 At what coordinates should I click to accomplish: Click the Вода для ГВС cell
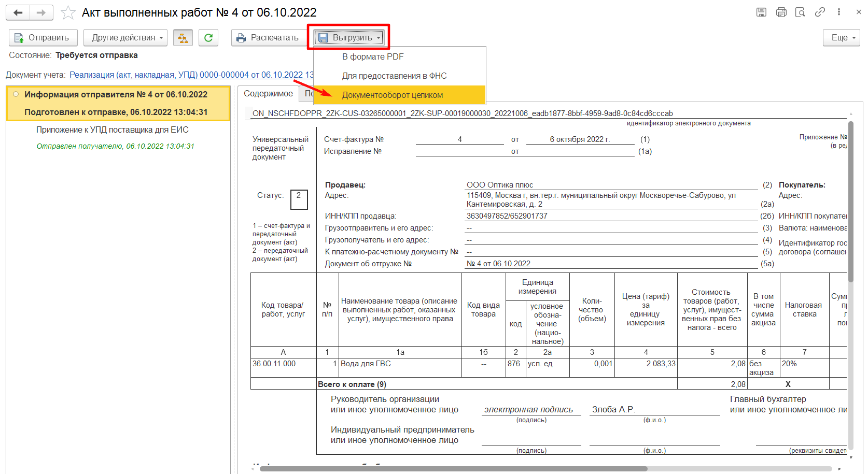click(x=400, y=368)
